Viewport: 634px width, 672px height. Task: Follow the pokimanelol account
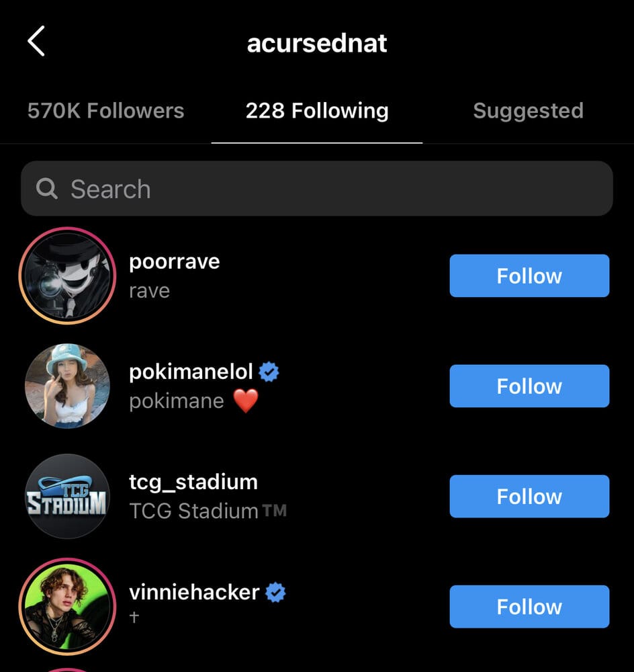click(529, 386)
